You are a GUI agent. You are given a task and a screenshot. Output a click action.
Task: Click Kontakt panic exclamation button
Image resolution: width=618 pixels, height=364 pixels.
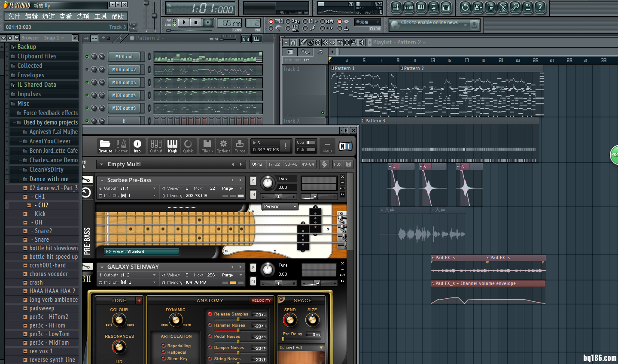click(x=285, y=146)
